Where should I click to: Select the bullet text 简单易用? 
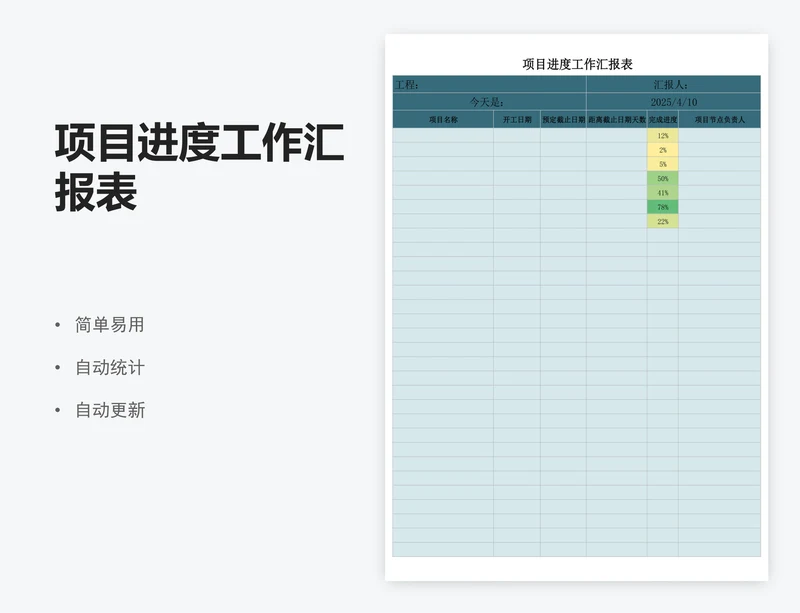(x=110, y=325)
